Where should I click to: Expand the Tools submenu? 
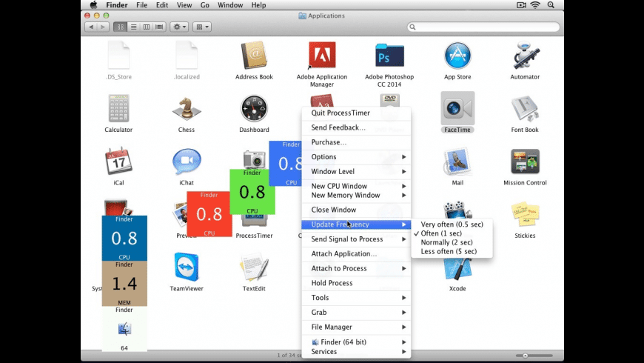point(356,298)
